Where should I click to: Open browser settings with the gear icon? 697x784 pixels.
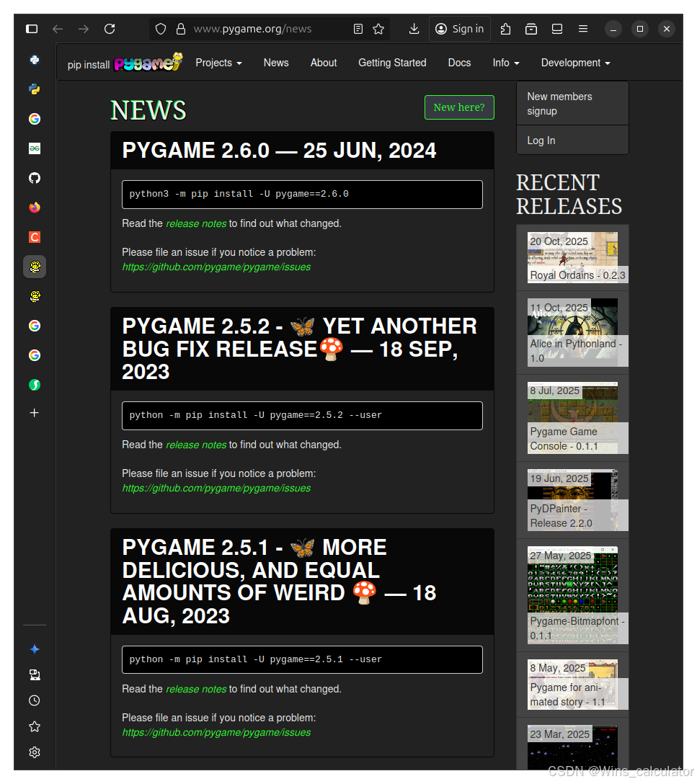(34, 752)
